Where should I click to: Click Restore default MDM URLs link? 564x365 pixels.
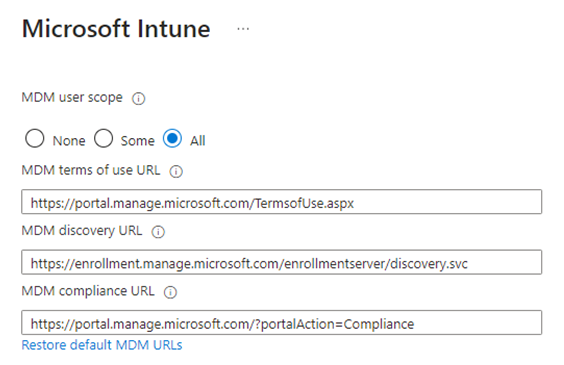pyautogui.click(x=102, y=345)
